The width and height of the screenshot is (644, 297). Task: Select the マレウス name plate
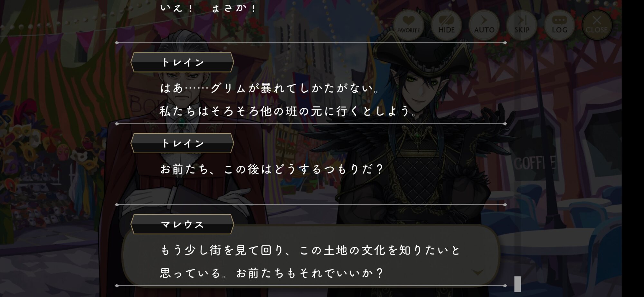click(182, 224)
